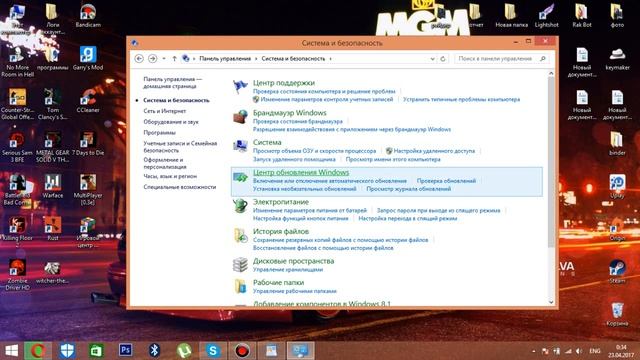Expand the Панель управления breadcrumb arrow
Image resolution: width=640 pixels, height=360 pixels.
click(256, 59)
